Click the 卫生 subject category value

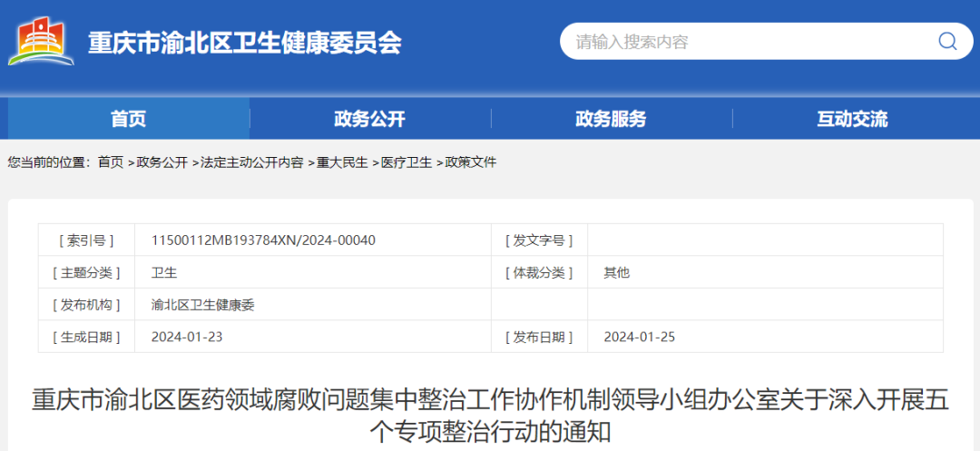click(164, 272)
